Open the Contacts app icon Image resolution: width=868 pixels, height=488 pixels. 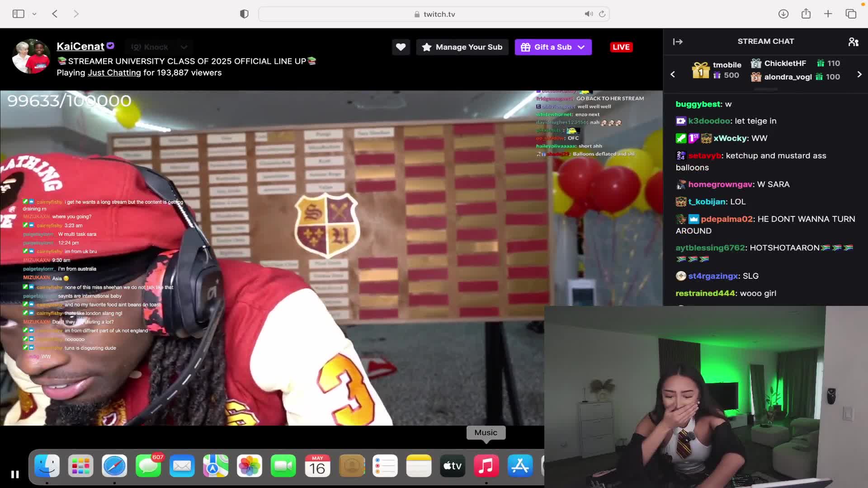pyautogui.click(x=351, y=466)
